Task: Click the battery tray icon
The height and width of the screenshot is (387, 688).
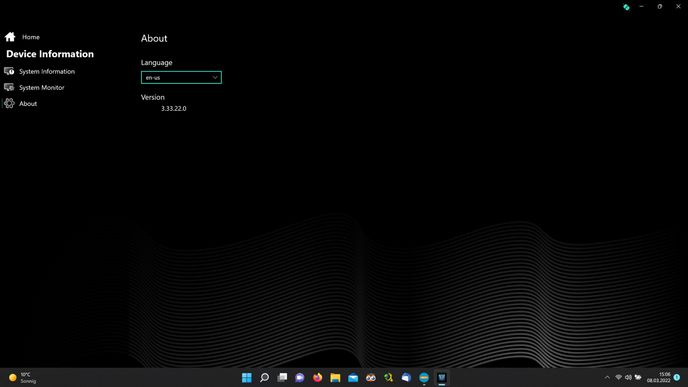Action: coord(638,377)
